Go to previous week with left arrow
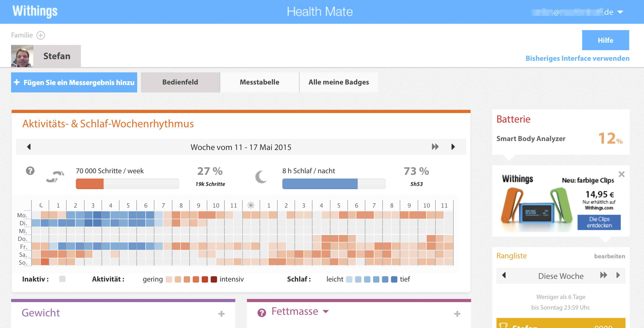This screenshot has height=328, width=644. tap(29, 147)
